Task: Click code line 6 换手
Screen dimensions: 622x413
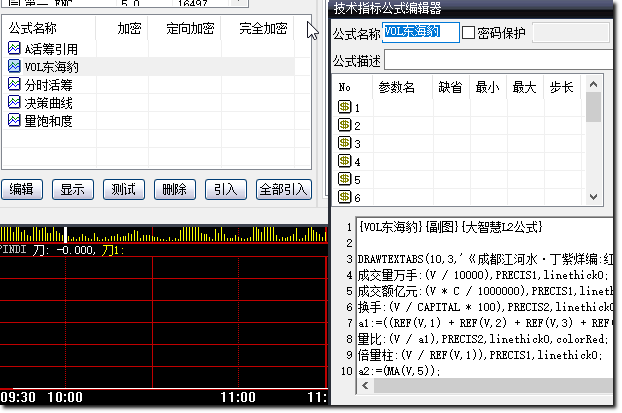Action: click(486, 307)
